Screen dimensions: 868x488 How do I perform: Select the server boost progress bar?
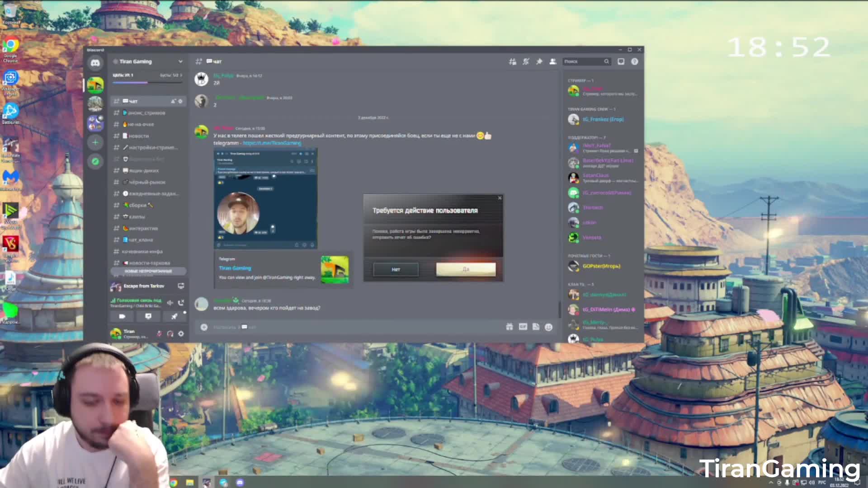147,83
